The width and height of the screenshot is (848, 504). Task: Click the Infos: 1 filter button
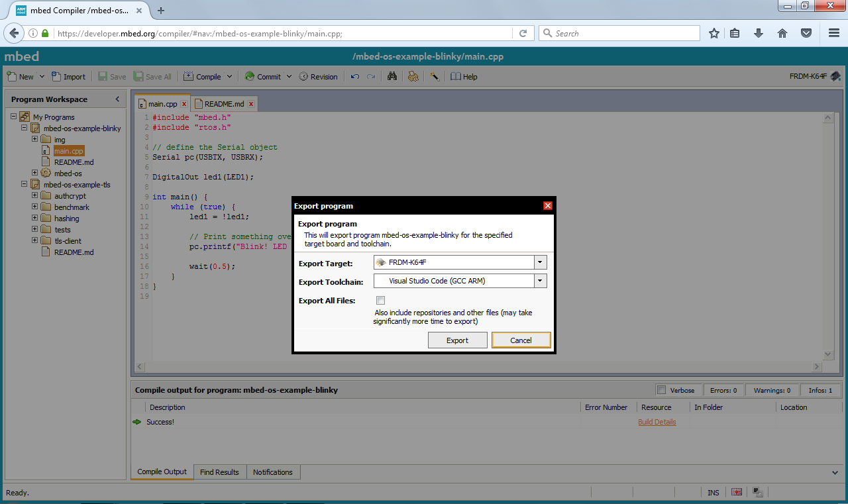pyautogui.click(x=821, y=390)
